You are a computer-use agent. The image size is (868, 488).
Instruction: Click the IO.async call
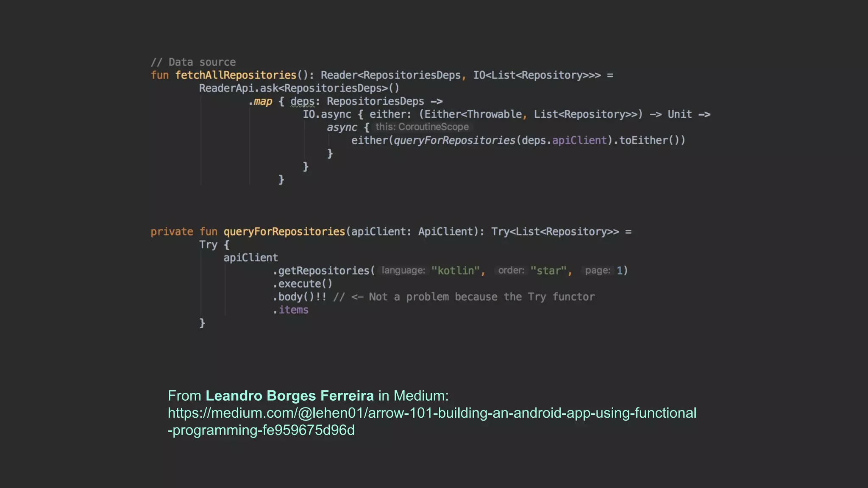tap(327, 114)
